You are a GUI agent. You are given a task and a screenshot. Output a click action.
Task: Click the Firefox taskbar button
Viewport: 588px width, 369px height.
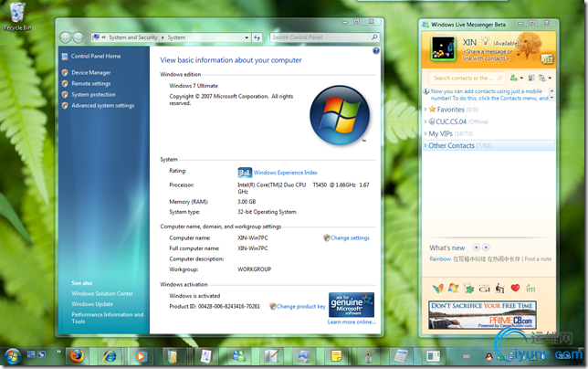pyautogui.click(x=78, y=356)
